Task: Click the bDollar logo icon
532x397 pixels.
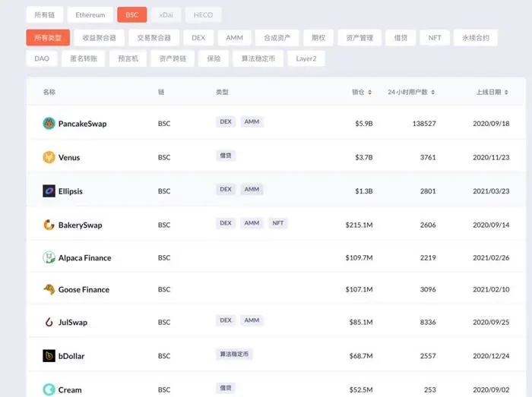Action: click(x=49, y=356)
